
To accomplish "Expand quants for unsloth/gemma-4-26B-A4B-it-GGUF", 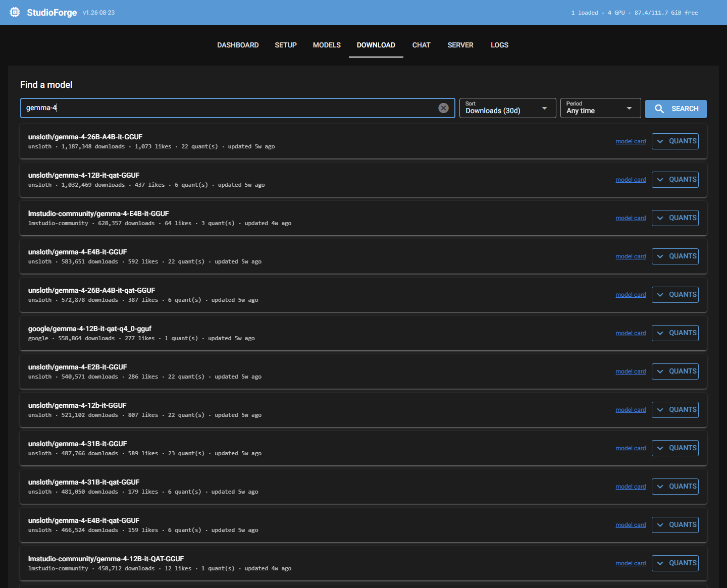I will [675, 141].
